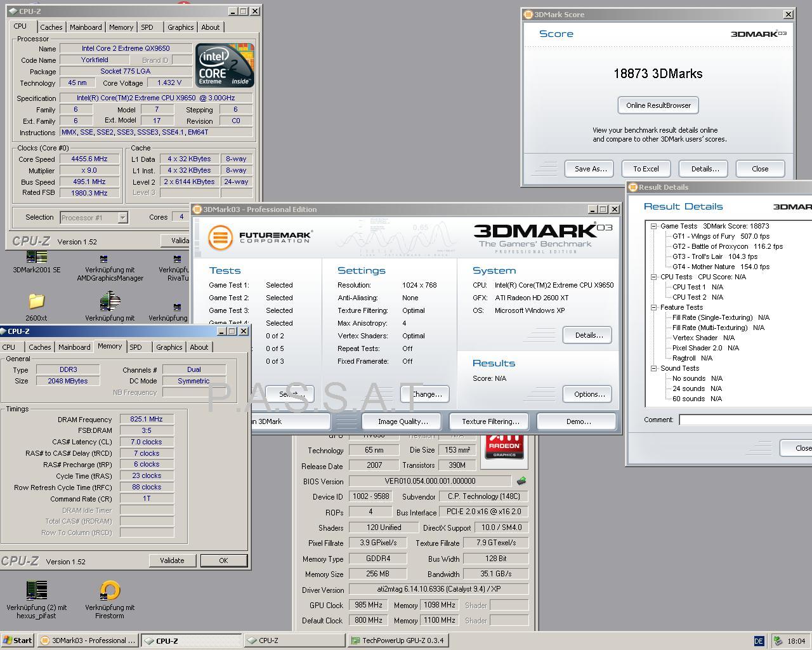812x650 pixels.
Task: Click the taskbar clock showing 18:04
Action: pyautogui.click(x=796, y=641)
